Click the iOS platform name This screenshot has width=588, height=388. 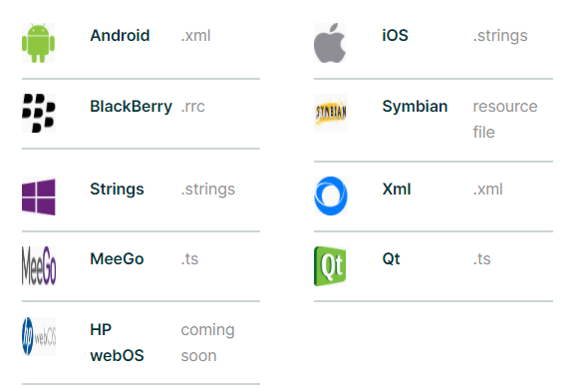coord(395,36)
